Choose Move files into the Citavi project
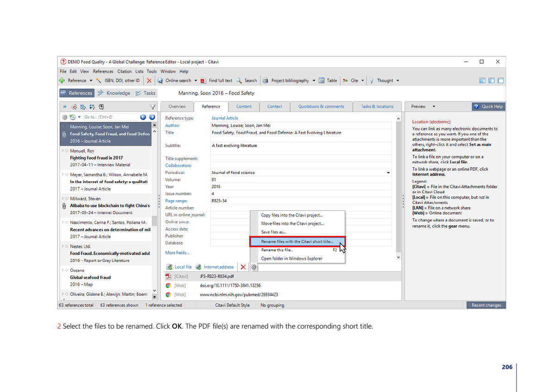The image size is (555, 392). [297, 224]
